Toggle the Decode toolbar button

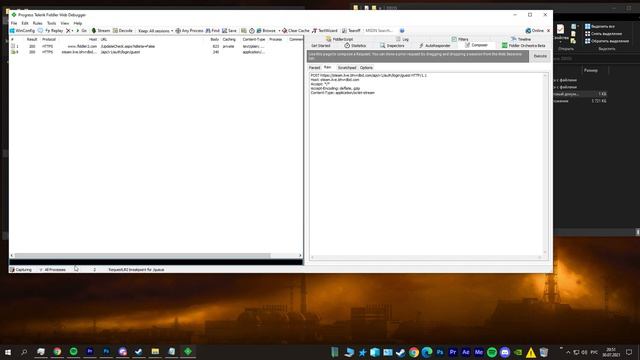123,31
